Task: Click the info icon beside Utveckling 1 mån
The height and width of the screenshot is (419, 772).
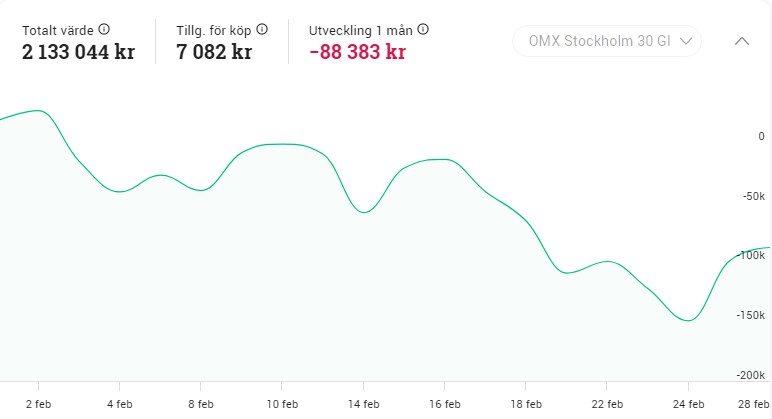Action: [423, 30]
